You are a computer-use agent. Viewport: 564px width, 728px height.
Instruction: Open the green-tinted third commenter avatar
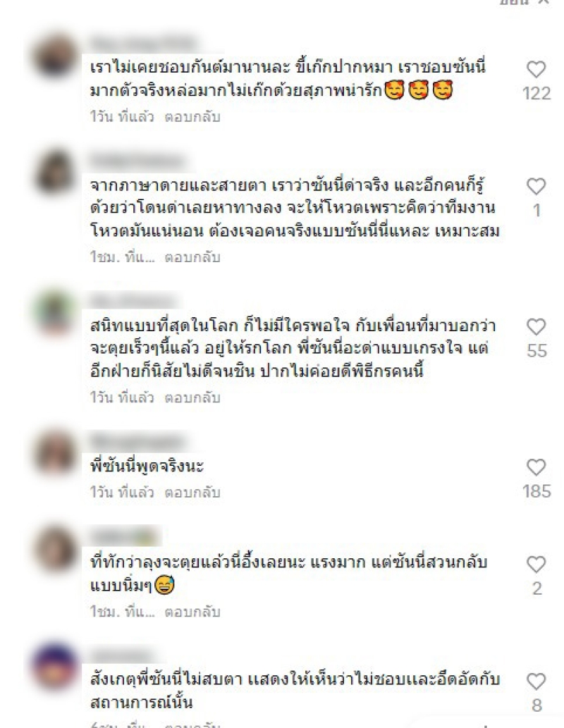pos(56,312)
